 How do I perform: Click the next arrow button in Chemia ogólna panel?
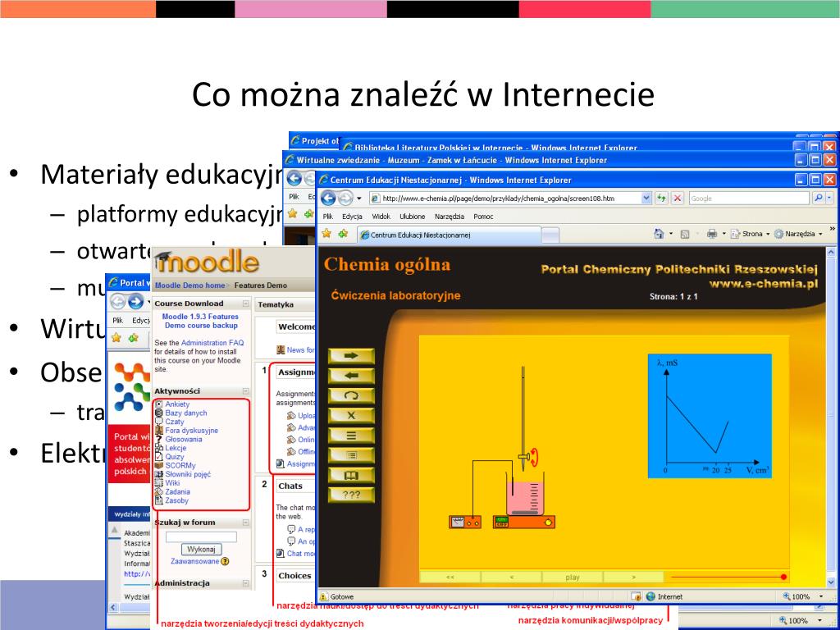pos(351,356)
